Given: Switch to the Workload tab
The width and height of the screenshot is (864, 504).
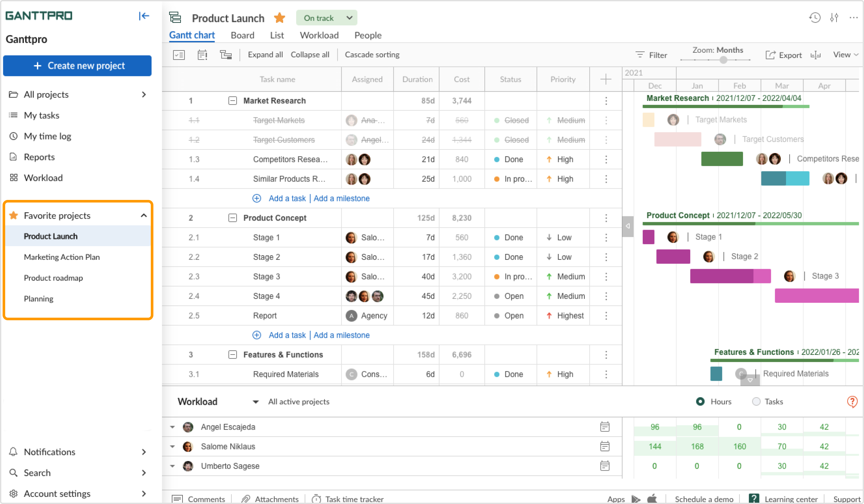Looking at the screenshot, I should pyautogui.click(x=319, y=35).
